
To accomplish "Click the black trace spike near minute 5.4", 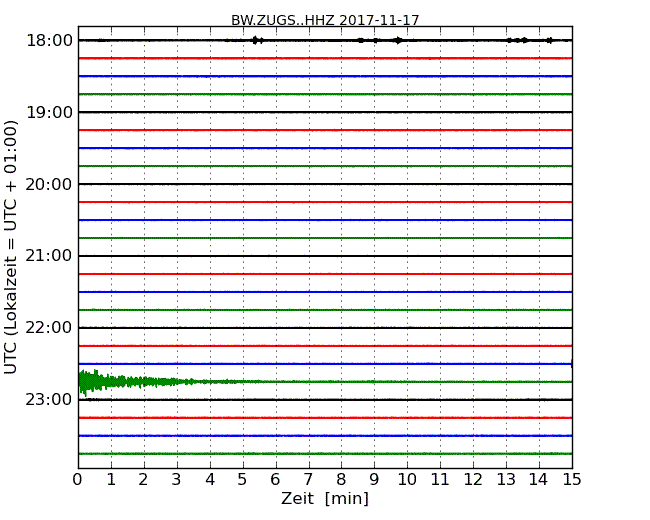I will pos(257,40).
